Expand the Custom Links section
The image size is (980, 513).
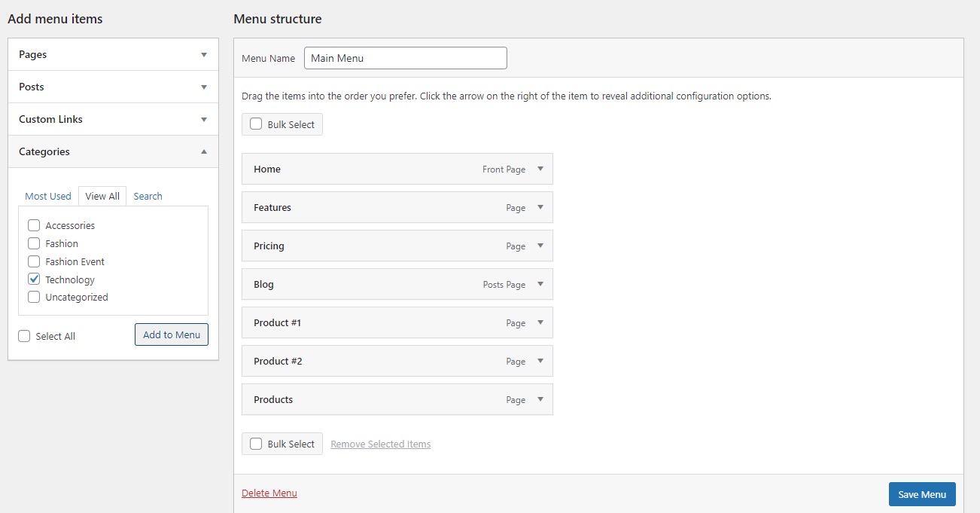[113, 120]
